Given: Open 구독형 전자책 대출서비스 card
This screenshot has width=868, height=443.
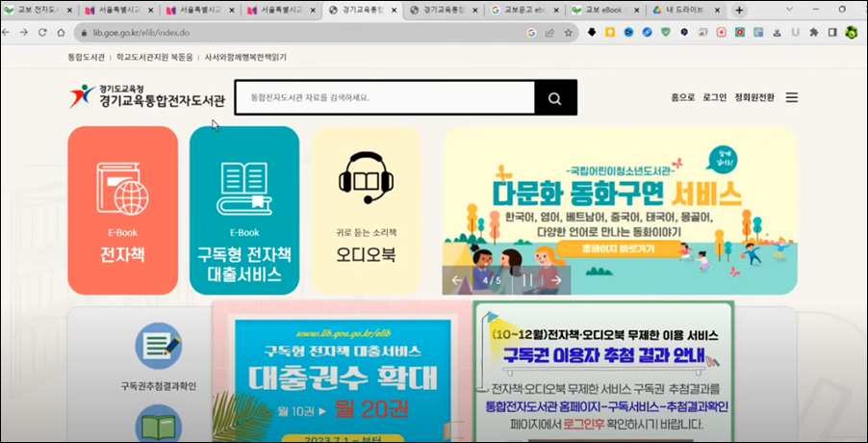Looking at the screenshot, I should (244, 210).
